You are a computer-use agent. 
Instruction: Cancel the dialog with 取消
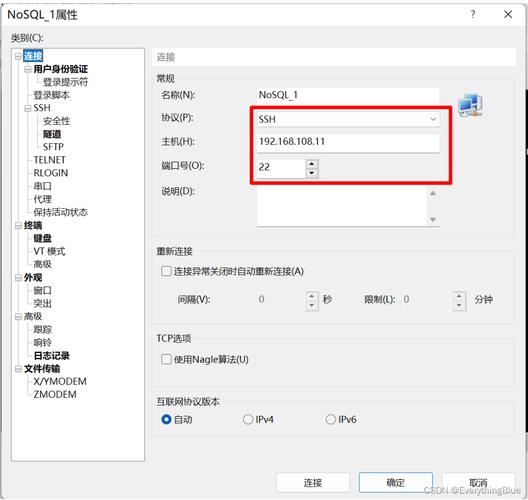478,482
